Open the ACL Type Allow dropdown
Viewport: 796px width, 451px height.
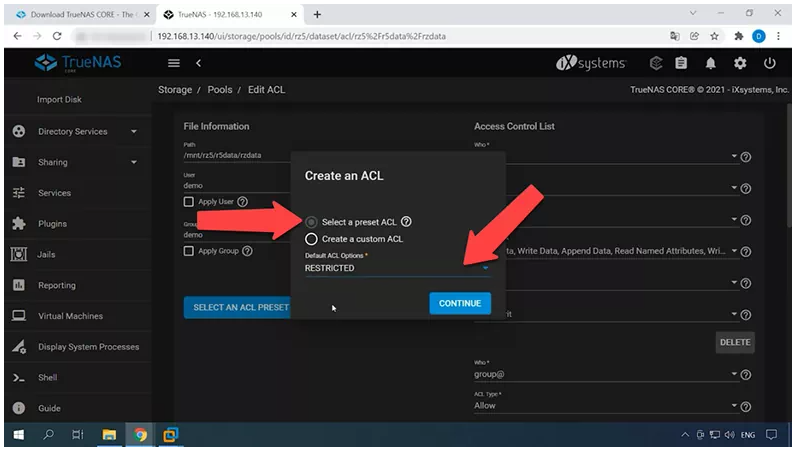[x=606, y=405]
